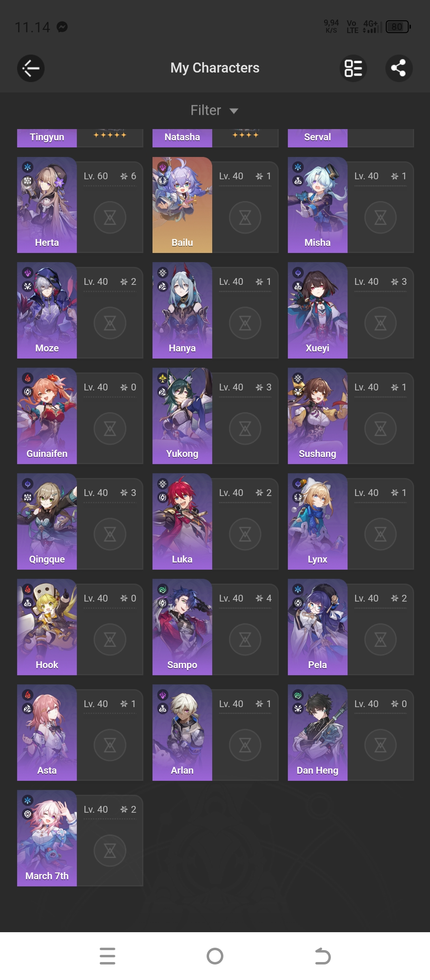This screenshot has width=430, height=980.
Task: Click Sampo's empty light cone slot icon
Action: pyautogui.click(x=245, y=640)
